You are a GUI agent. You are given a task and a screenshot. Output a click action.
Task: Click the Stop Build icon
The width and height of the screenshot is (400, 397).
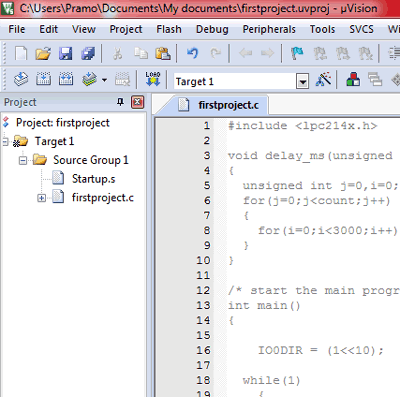122,80
